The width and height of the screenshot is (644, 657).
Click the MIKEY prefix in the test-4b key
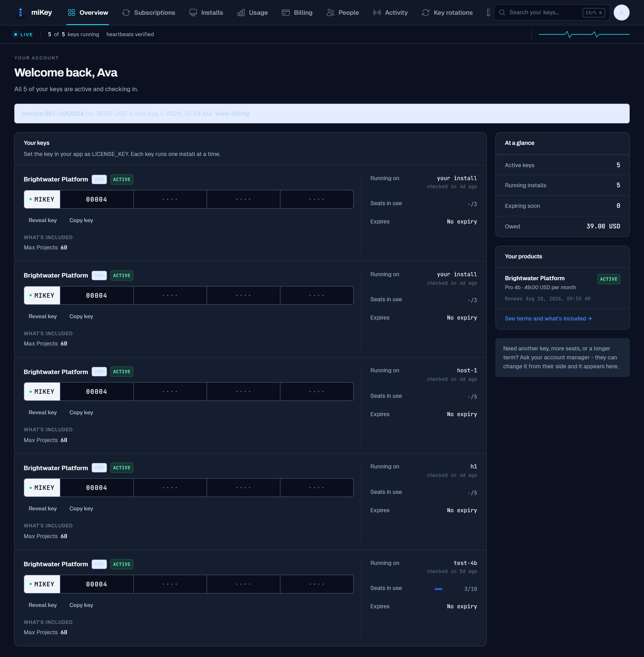click(x=42, y=584)
